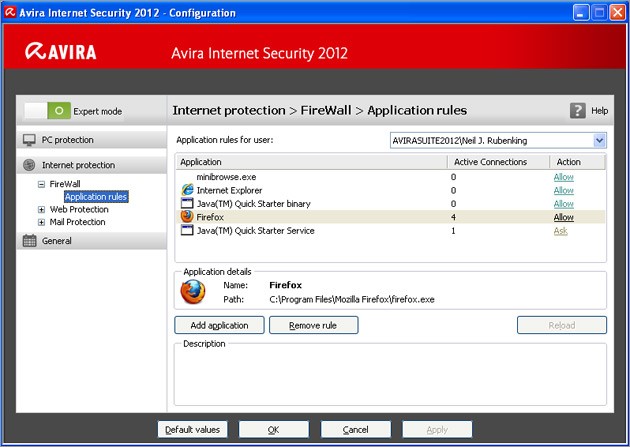Click the large Firefox logo in Application details
630x447 pixels.
[193, 292]
